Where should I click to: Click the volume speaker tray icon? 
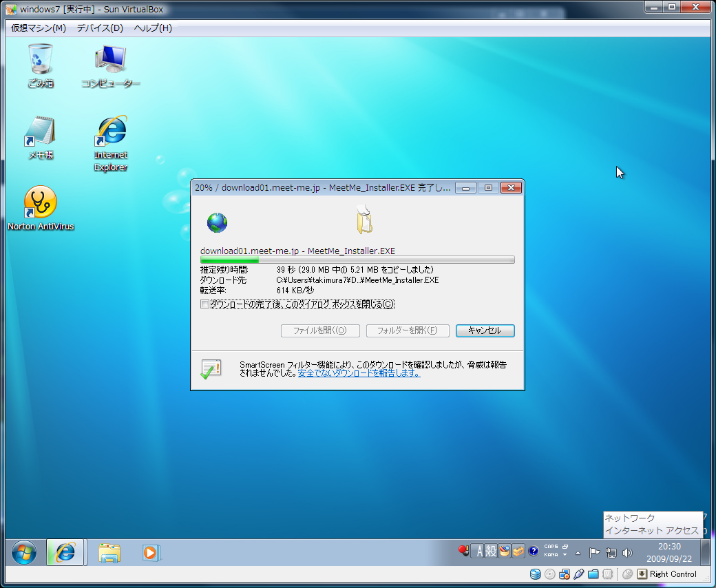coord(627,553)
